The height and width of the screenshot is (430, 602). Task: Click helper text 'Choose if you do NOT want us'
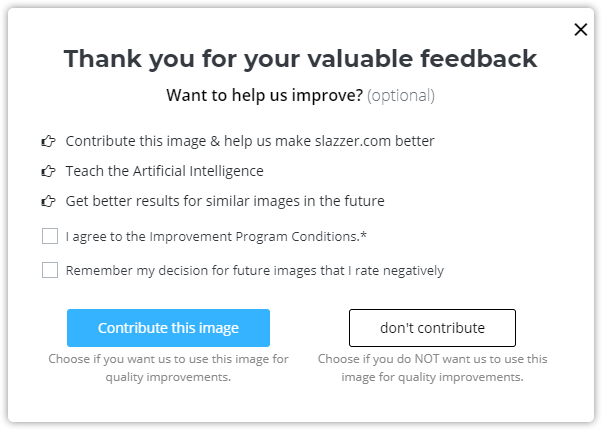[x=432, y=368]
